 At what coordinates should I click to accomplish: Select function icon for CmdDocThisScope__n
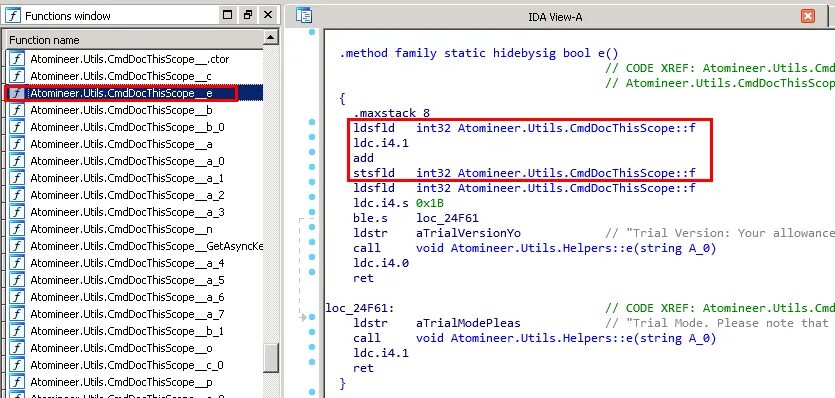(x=17, y=229)
